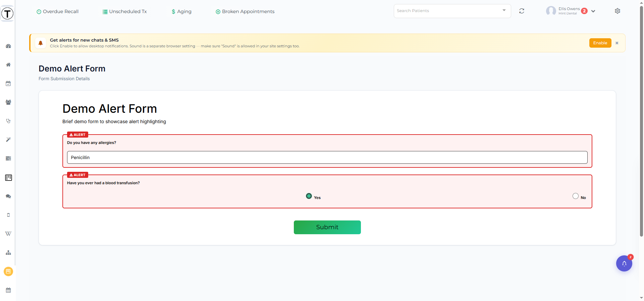Open the calendar-check appointments sidebar icon
The width and height of the screenshot is (644, 301).
tap(8, 84)
